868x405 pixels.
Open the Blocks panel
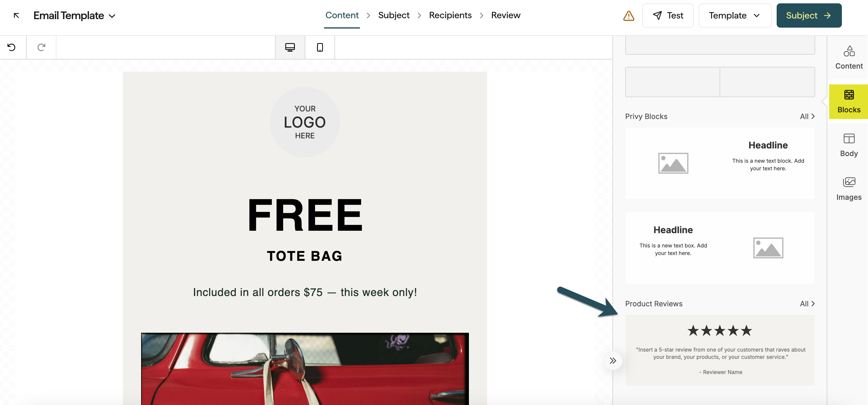(849, 101)
